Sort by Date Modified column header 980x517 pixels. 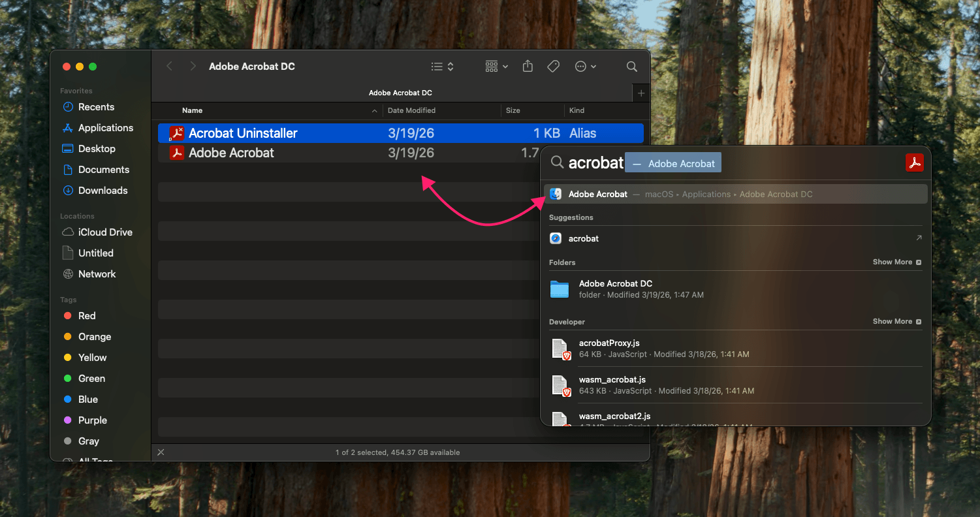click(411, 110)
